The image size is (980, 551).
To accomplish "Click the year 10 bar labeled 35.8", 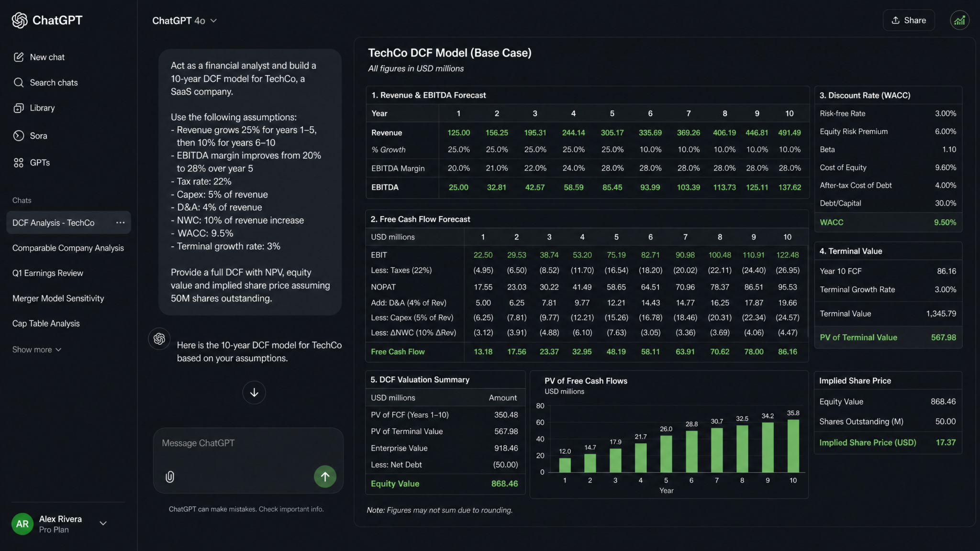I will [793, 446].
